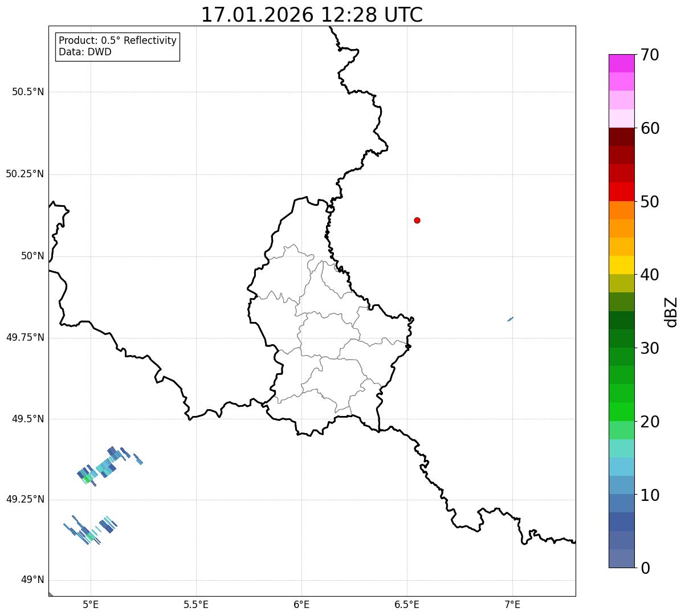Click the small blue echo near 7°E
685x616 pixels.
[x=510, y=319]
